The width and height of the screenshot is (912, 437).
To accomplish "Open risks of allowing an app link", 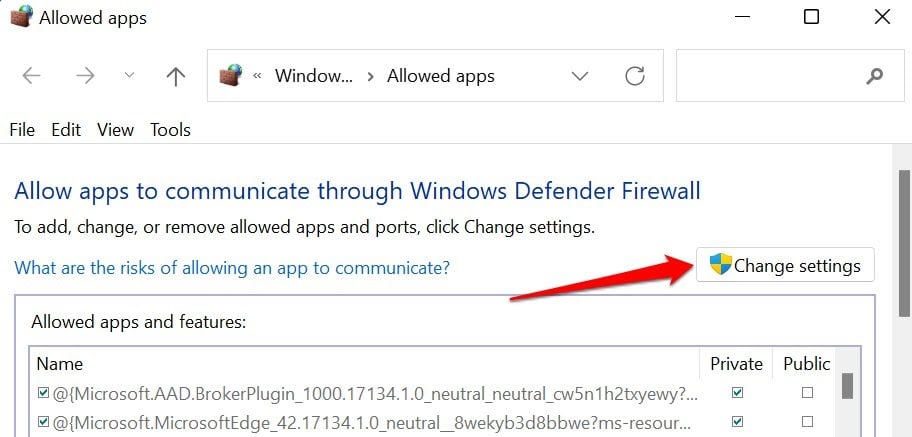I will (232, 268).
